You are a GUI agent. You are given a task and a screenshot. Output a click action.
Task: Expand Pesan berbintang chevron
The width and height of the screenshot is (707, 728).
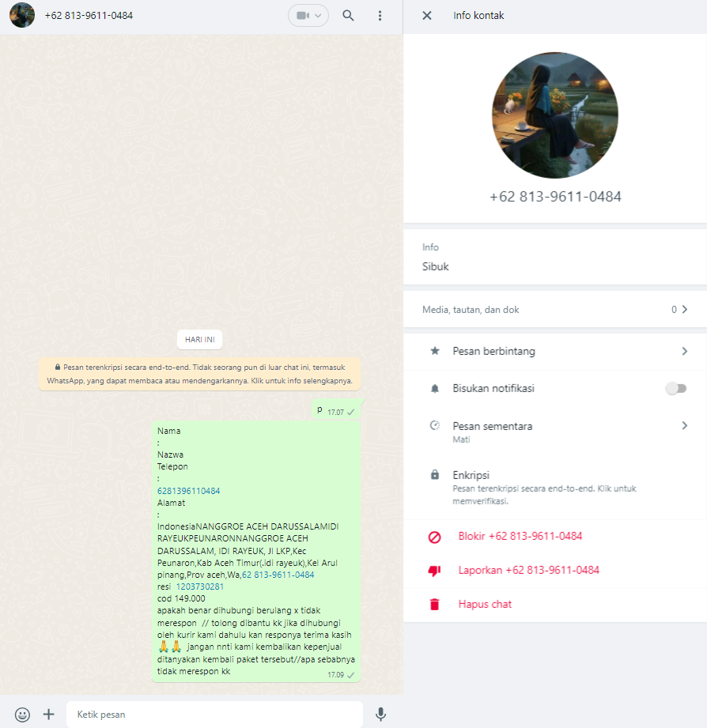click(x=684, y=351)
